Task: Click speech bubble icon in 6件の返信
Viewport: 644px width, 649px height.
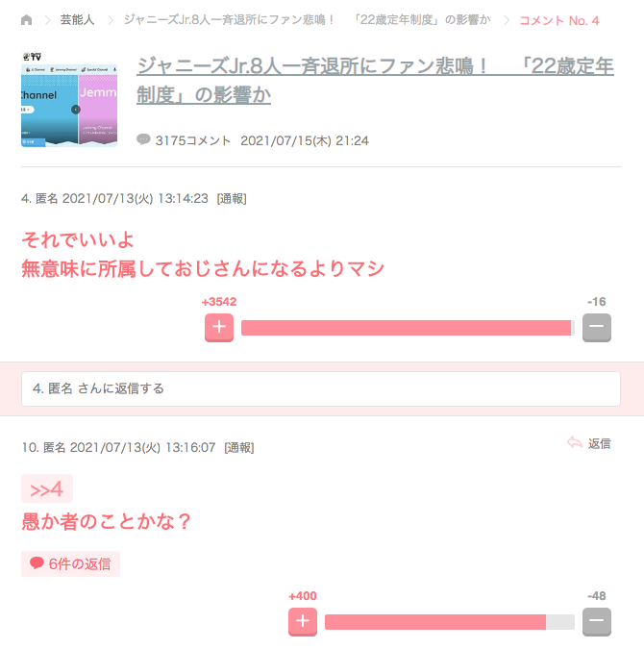Action: [37, 562]
